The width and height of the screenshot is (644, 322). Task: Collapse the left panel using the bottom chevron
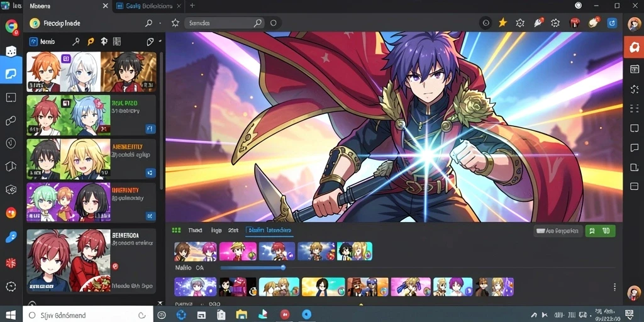pyautogui.click(x=160, y=303)
